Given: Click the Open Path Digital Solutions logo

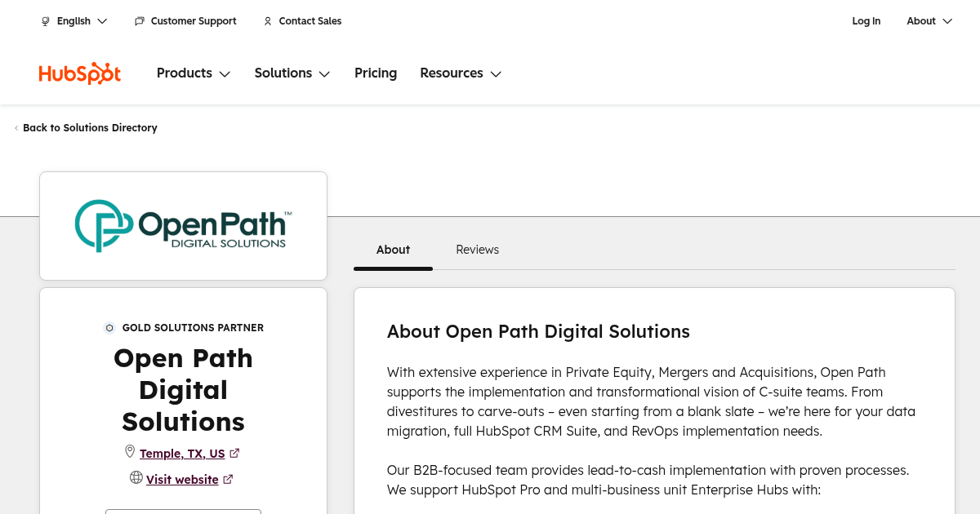Looking at the screenshot, I should pyautogui.click(x=184, y=226).
